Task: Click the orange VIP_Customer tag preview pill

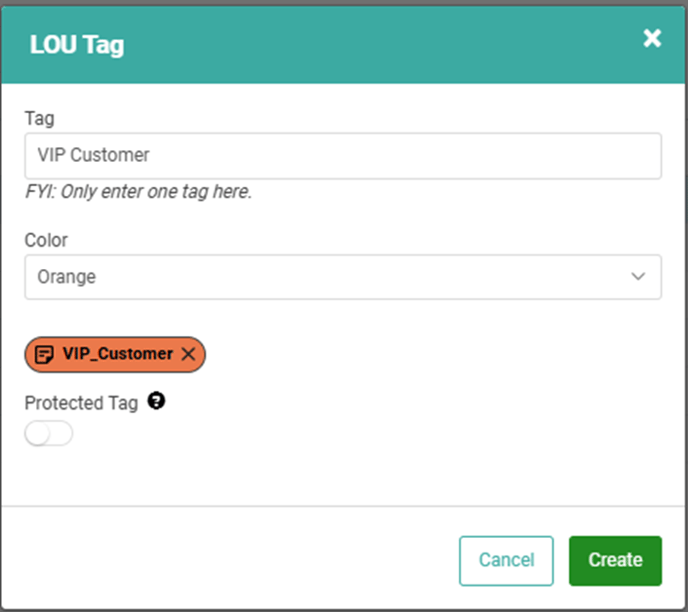Action: tap(115, 354)
